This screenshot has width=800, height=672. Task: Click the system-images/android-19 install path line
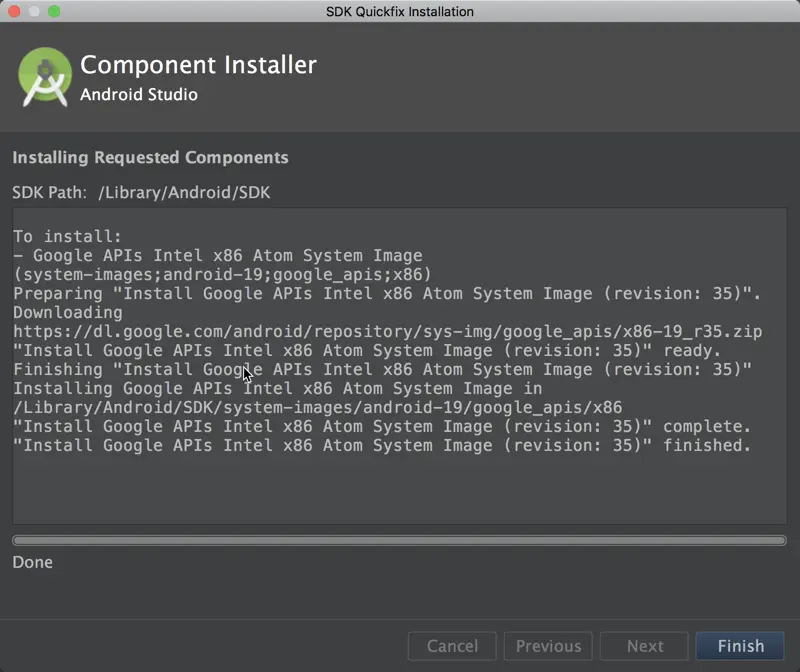tap(318, 407)
